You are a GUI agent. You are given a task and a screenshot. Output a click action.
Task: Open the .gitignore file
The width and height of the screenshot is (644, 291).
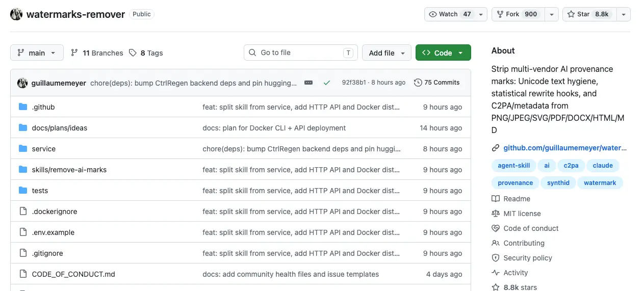pos(47,253)
